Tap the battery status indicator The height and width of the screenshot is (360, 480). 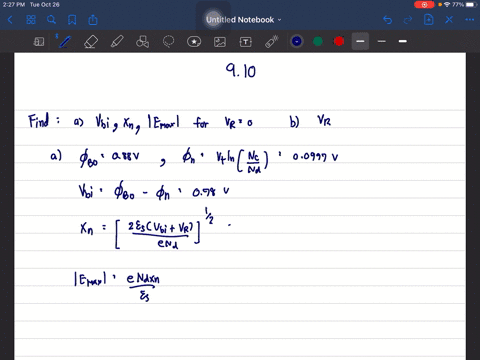471,5
